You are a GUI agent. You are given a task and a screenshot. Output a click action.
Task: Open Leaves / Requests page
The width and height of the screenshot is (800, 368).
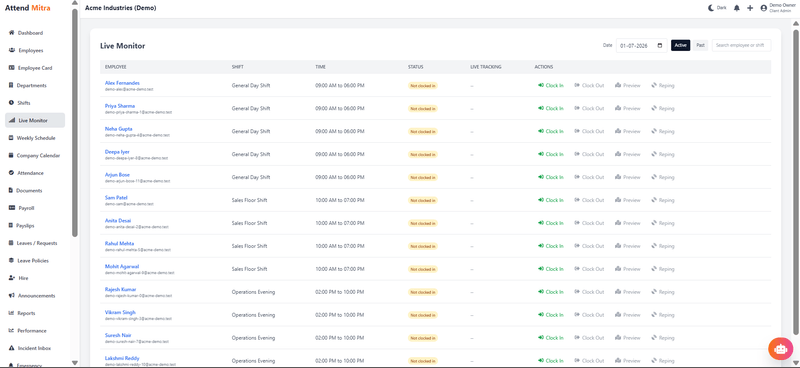point(33,243)
